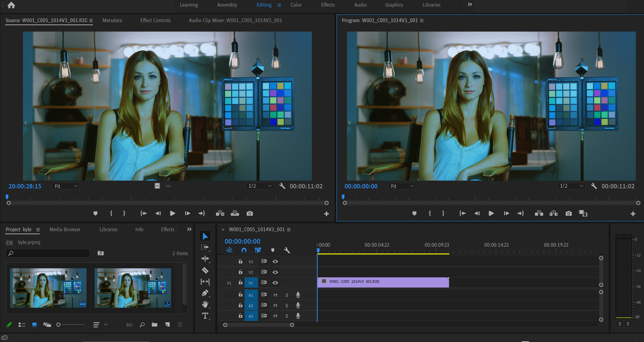Create a new bin in Project panel

pyautogui.click(x=154, y=325)
